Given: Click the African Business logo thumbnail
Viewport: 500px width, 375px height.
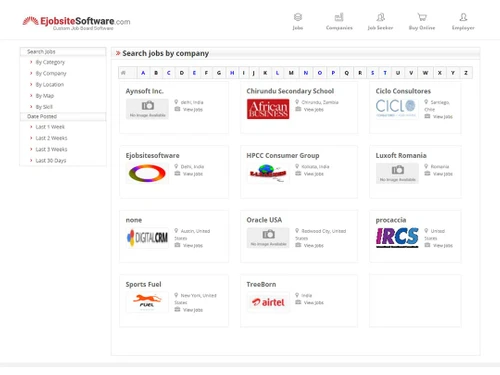Looking at the screenshot, I should click(x=268, y=109).
